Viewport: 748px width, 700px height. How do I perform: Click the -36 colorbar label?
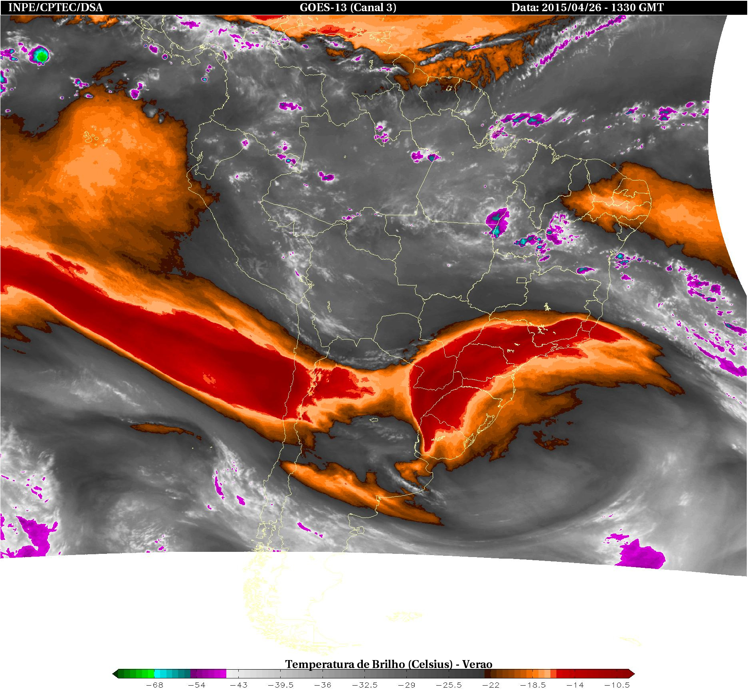pos(323,685)
